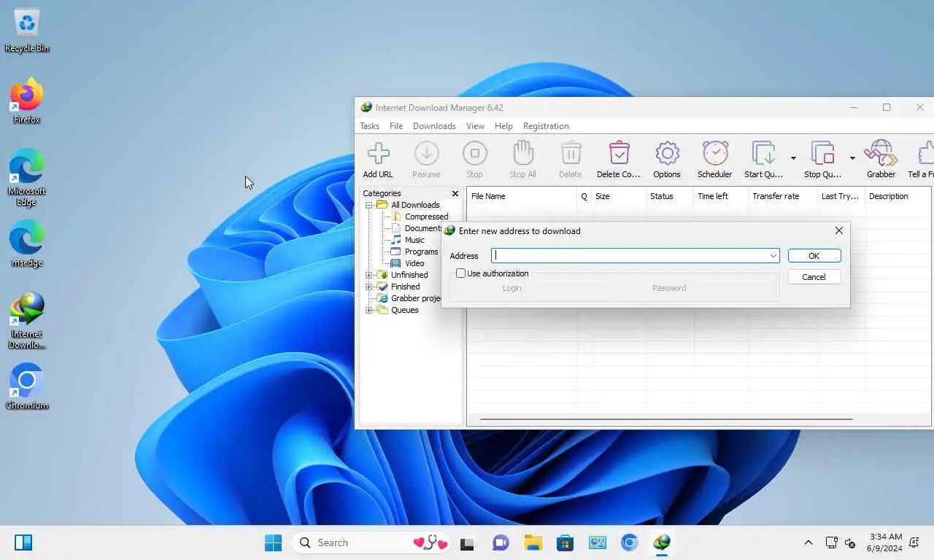The height and width of the screenshot is (560, 934).
Task: Close the Enter new address dialog
Action: (x=839, y=230)
